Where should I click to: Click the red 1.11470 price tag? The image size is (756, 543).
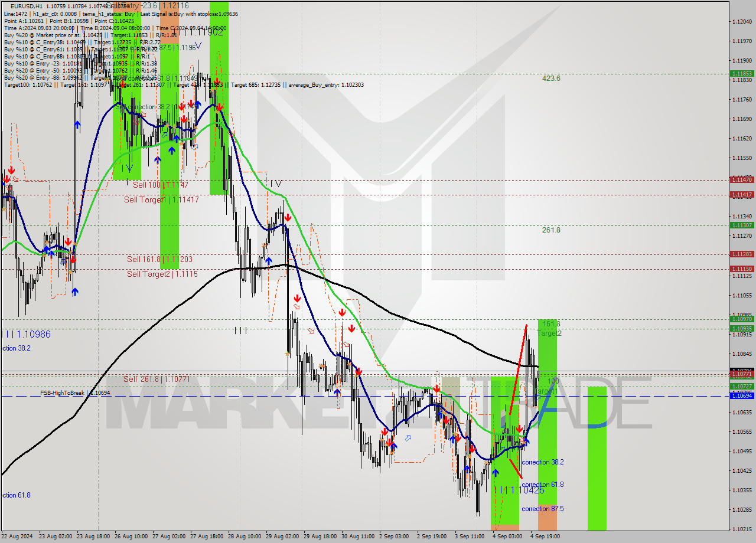[742, 179]
